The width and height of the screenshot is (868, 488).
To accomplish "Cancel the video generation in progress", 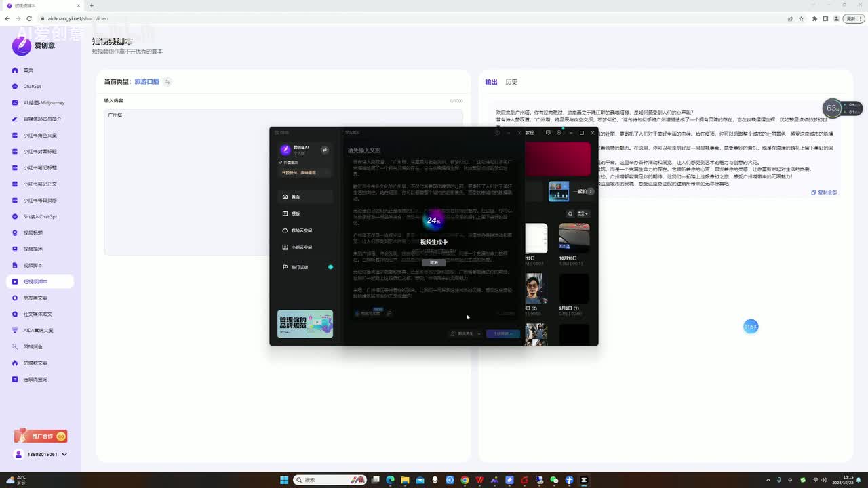I will 434,263.
